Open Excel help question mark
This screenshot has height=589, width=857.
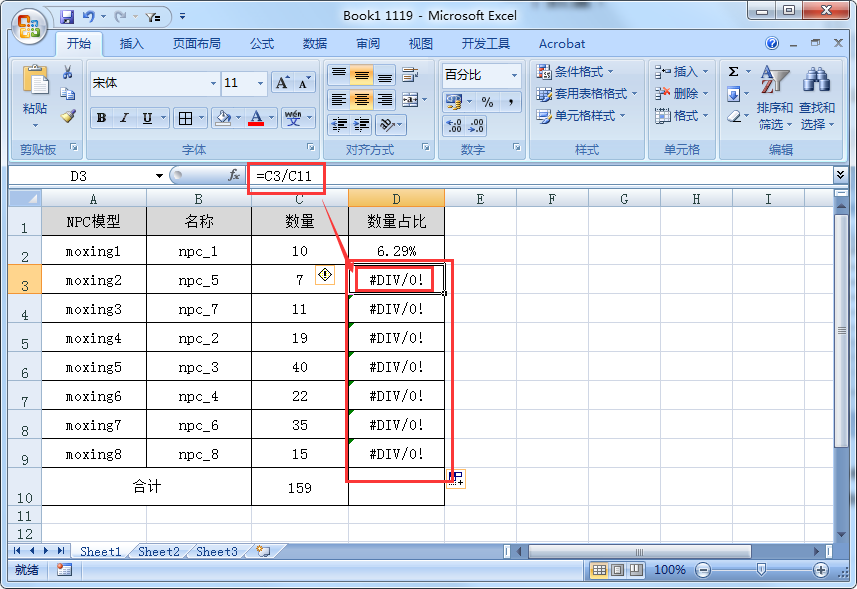pyautogui.click(x=772, y=43)
